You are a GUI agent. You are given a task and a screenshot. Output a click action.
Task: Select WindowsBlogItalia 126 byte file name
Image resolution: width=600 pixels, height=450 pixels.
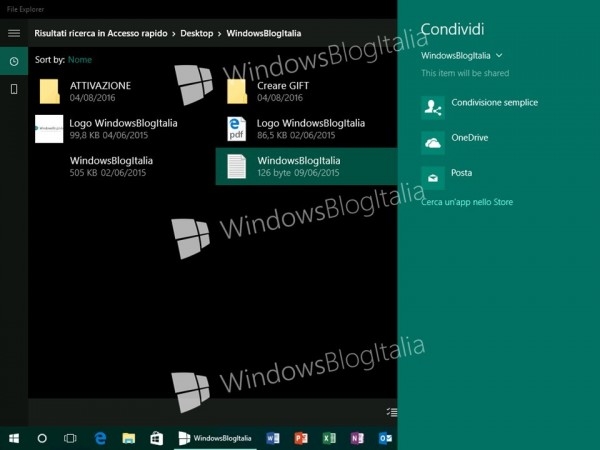click(x=299, y=161)
